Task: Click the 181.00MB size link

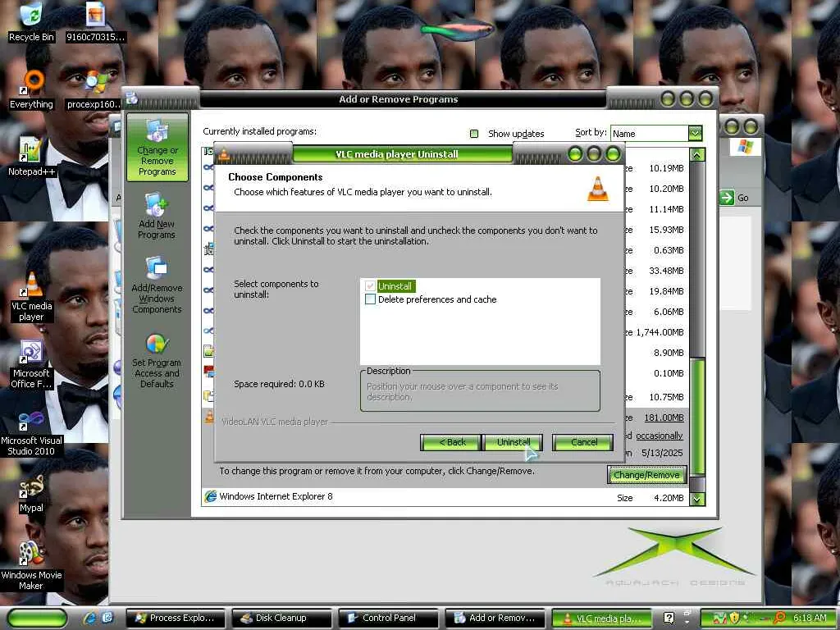Action: [x=664, y=418]
